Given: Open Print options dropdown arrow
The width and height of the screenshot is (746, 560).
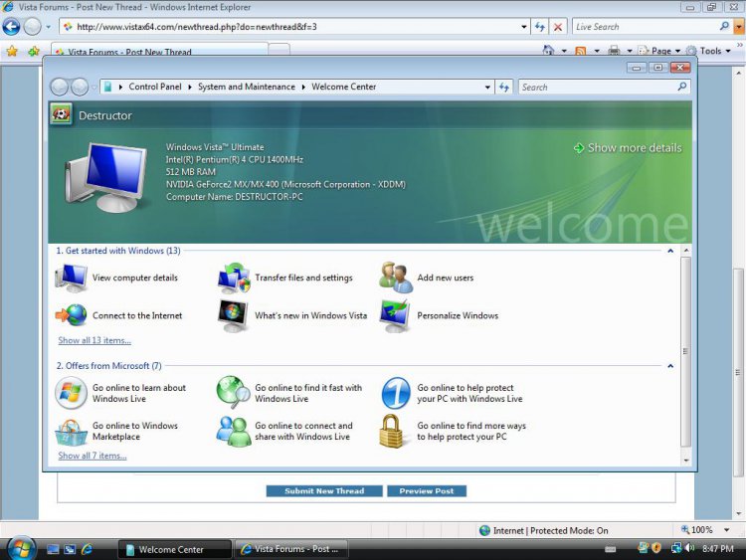Looking at the screenshot, I should pyautogui.click(x=630, y=51).
